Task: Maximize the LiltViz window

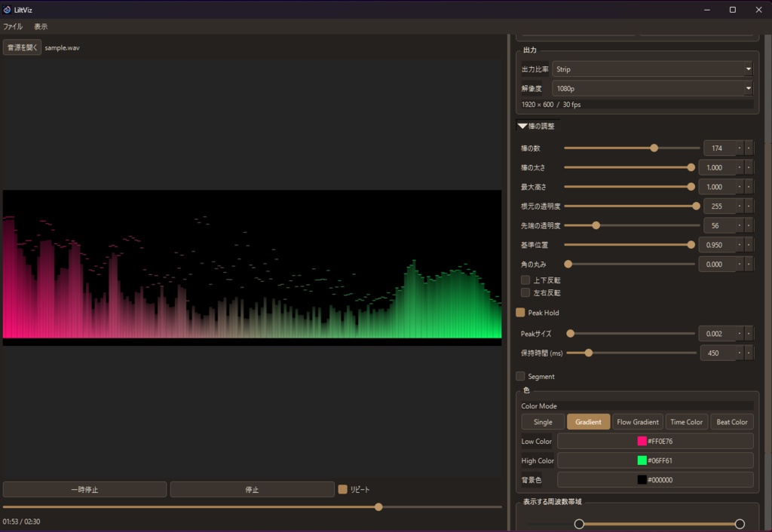Action: click(x=733, y=10)
